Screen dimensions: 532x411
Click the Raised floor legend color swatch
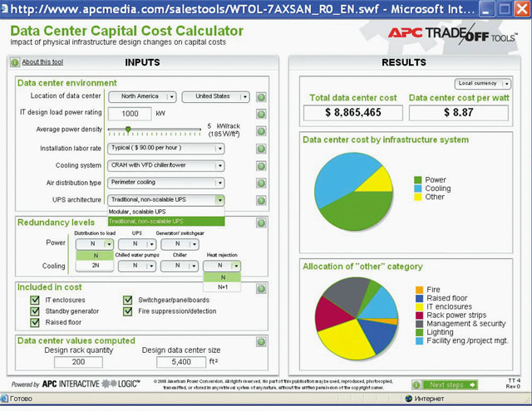tap(419, 298)
